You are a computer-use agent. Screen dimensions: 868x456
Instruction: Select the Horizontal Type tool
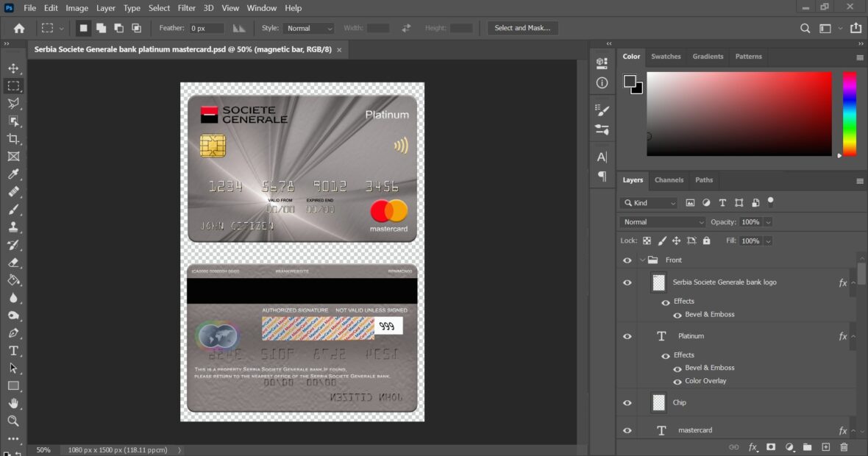coord(13,350)
